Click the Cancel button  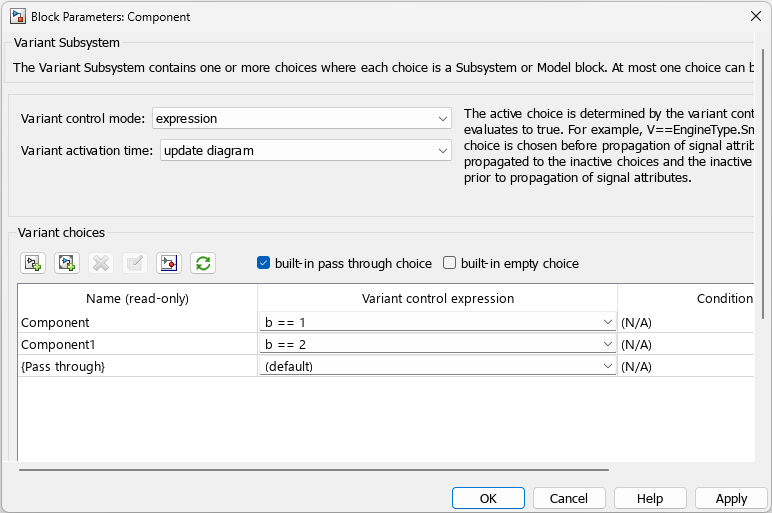click(569, 498)
